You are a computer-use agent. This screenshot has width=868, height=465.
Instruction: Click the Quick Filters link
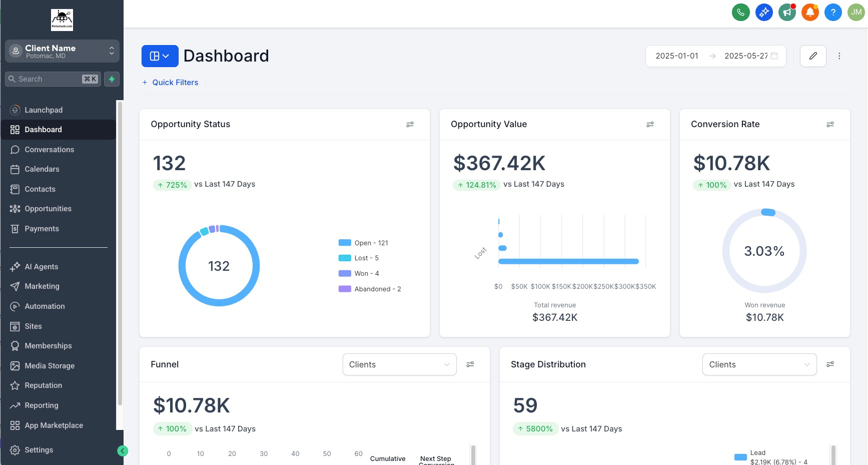pos(170,83)
